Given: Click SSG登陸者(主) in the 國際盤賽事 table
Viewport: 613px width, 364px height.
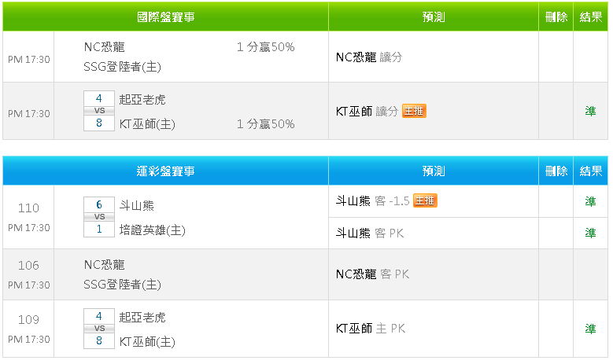Looking at the screenshot, I should tap(122, 68).
